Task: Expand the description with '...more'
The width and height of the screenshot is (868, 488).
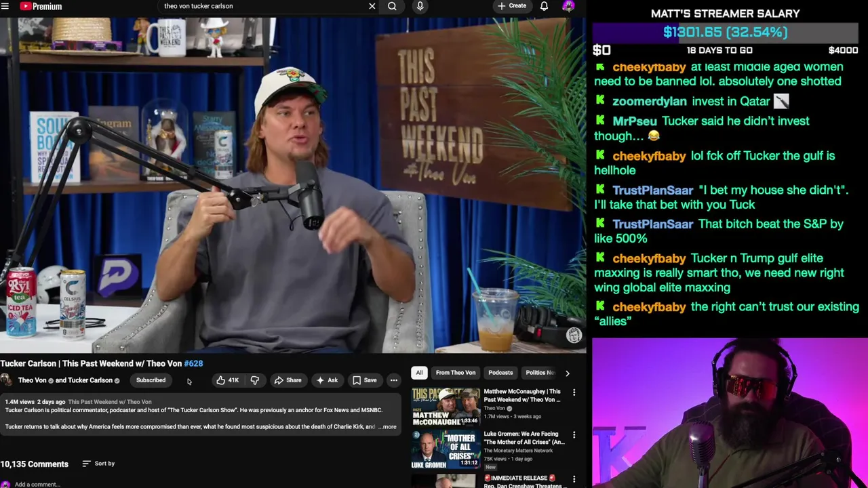Action: [388, 427]
